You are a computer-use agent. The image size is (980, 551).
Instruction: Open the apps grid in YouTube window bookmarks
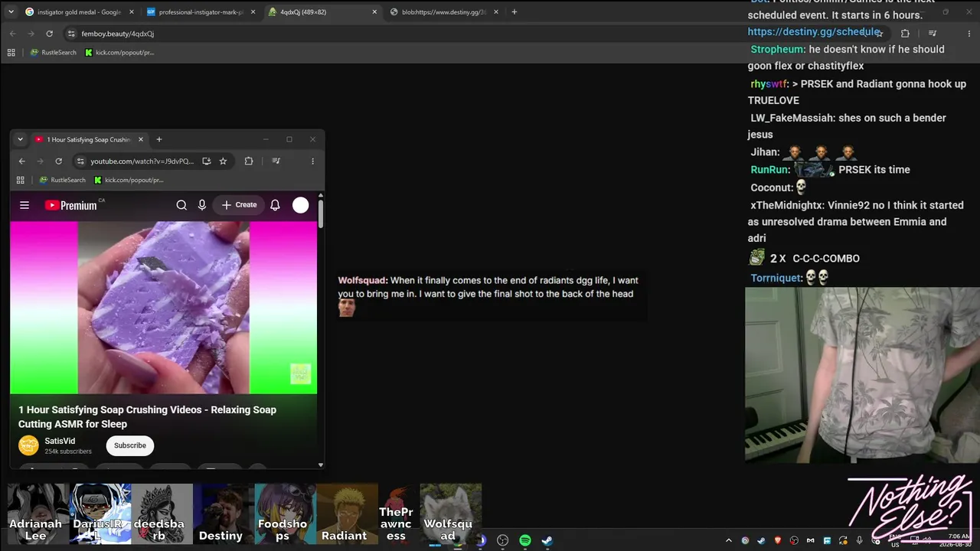(21, 181)
